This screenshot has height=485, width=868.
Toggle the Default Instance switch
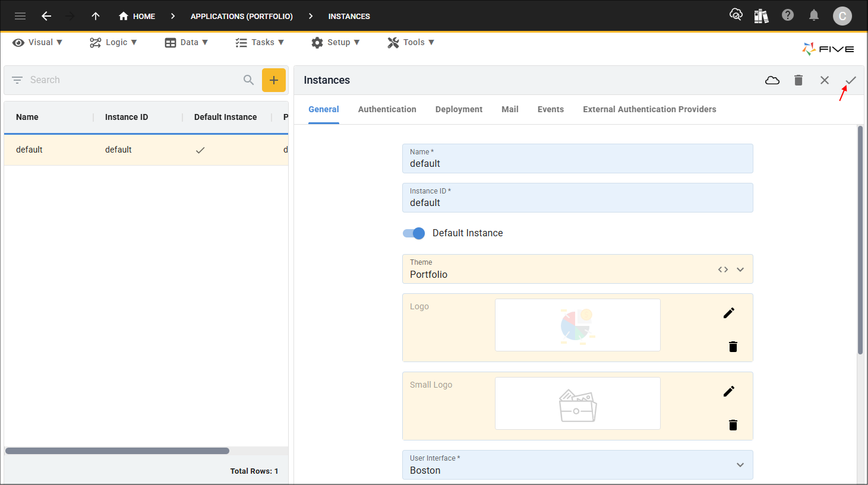pyautogui.click(x=414, y=233)
